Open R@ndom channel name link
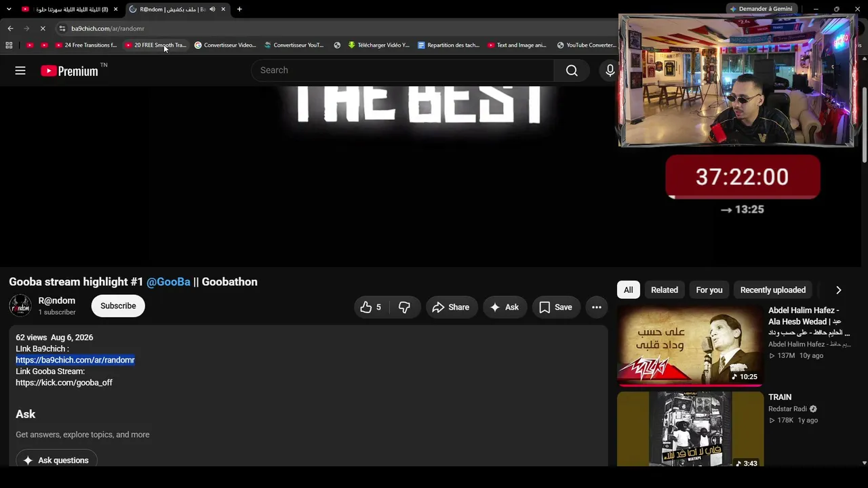 pos(57,300)
